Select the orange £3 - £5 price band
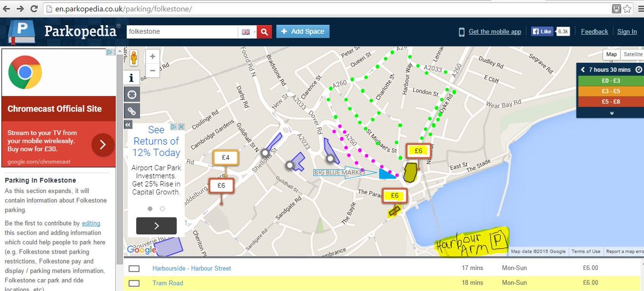This screenshot has width=644, height=291. tap(610, 91)
